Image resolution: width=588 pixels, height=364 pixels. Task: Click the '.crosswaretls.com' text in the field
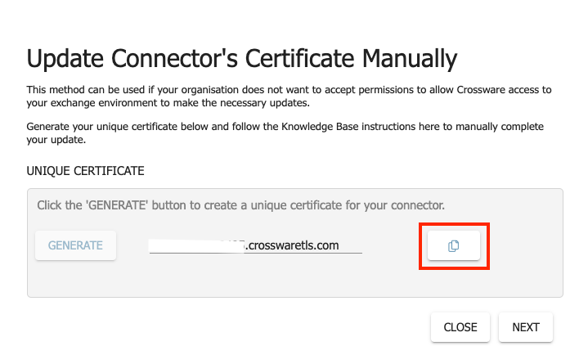[293, 245]
